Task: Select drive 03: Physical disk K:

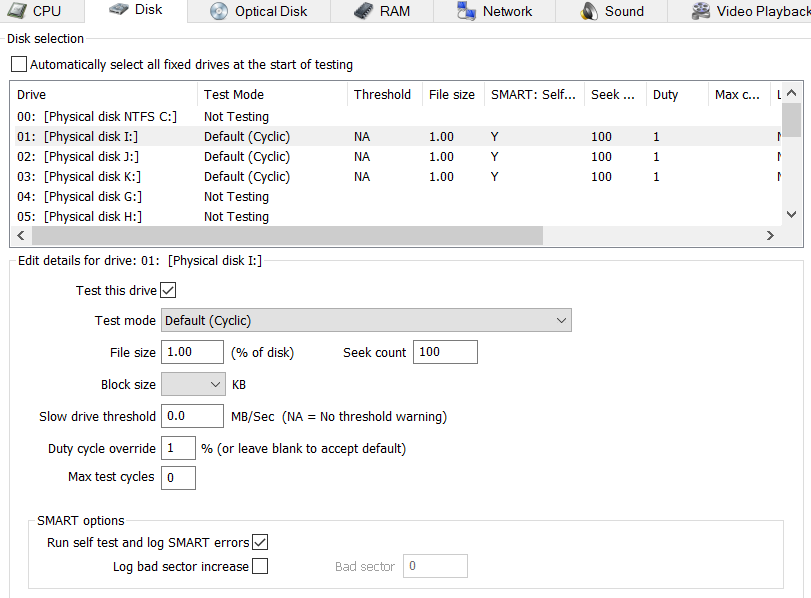Action: (396, 177)
